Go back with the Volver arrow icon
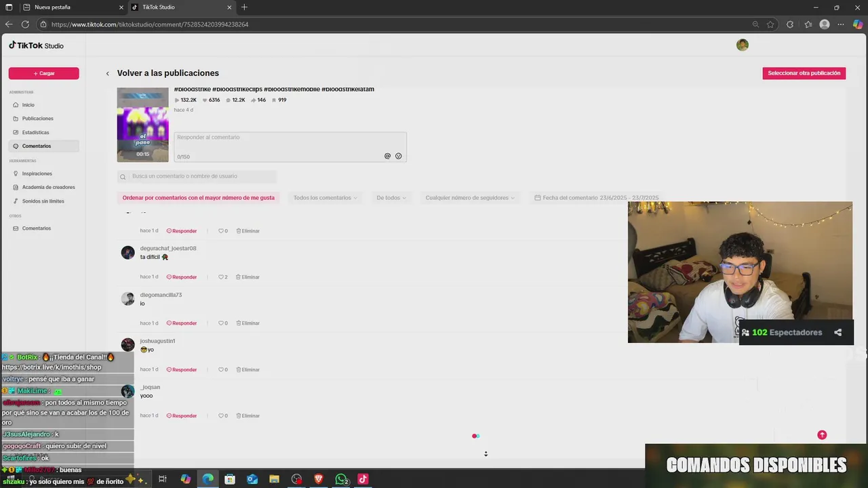This screenshot has width=868, height=488. 107,73
